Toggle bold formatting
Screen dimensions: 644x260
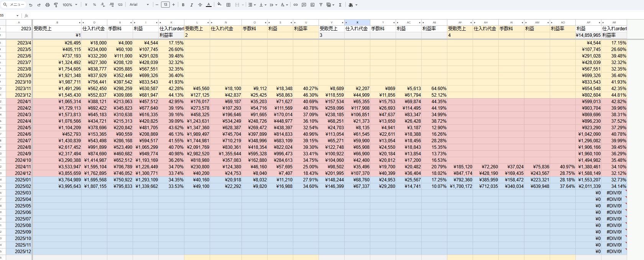pos(183,5)
